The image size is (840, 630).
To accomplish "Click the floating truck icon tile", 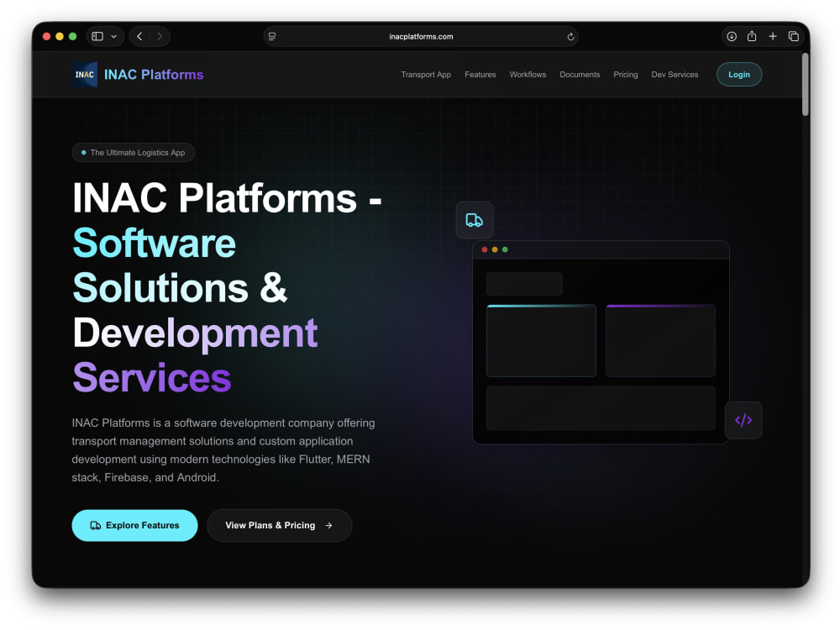I will (x=474, y=220).
